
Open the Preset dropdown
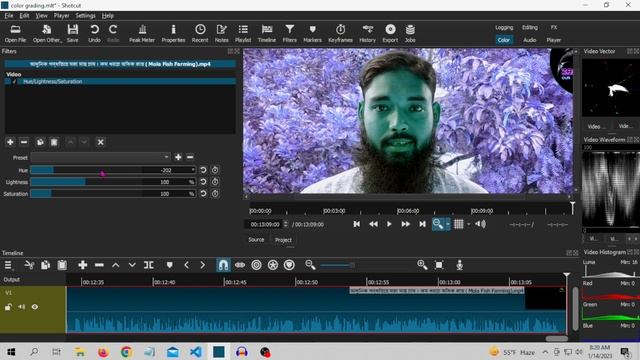pyautogui.click(x=100, y=157)
